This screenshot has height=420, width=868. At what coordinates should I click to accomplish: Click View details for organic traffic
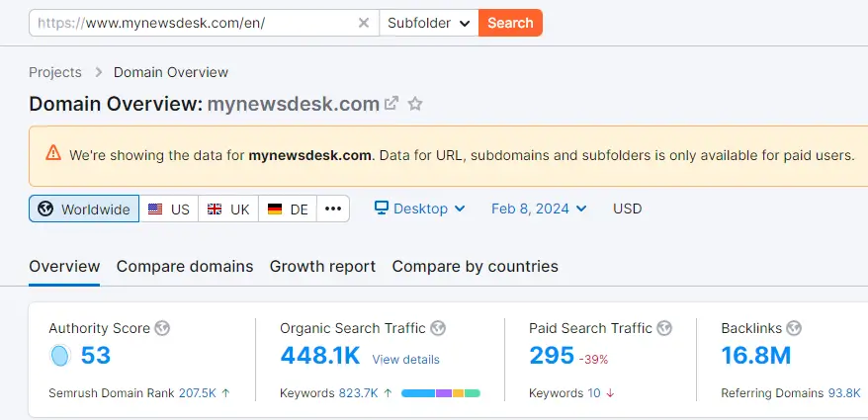406,359
